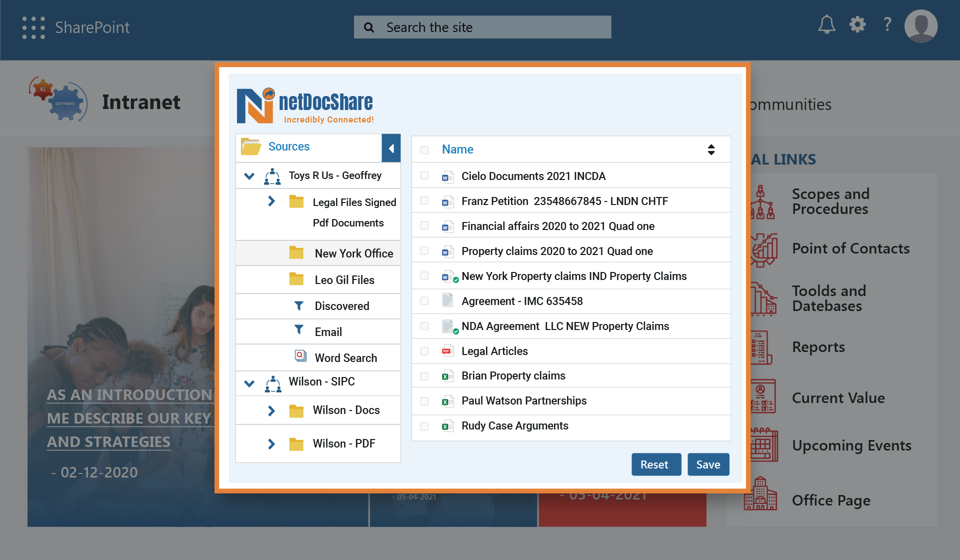Click the Reset button
The width and height of the screenshot is (960, 560).
[x=656, y=464]
